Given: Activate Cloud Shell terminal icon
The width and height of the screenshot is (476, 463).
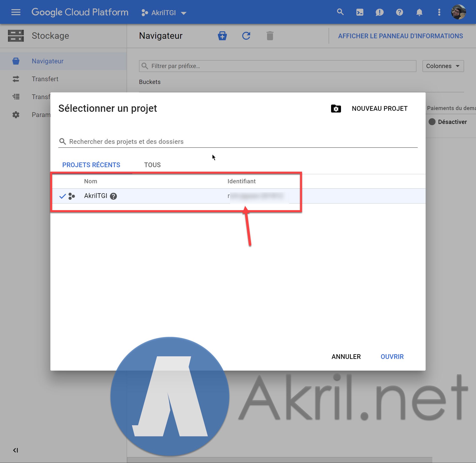Looking at the screenshot, I should click(x=360, y=12).
